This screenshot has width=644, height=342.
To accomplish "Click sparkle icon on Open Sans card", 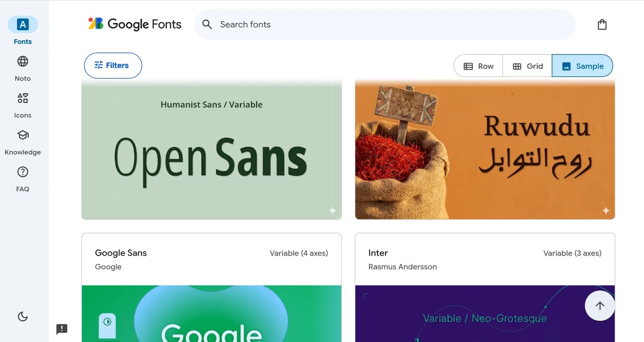I will tap(332, 210).
